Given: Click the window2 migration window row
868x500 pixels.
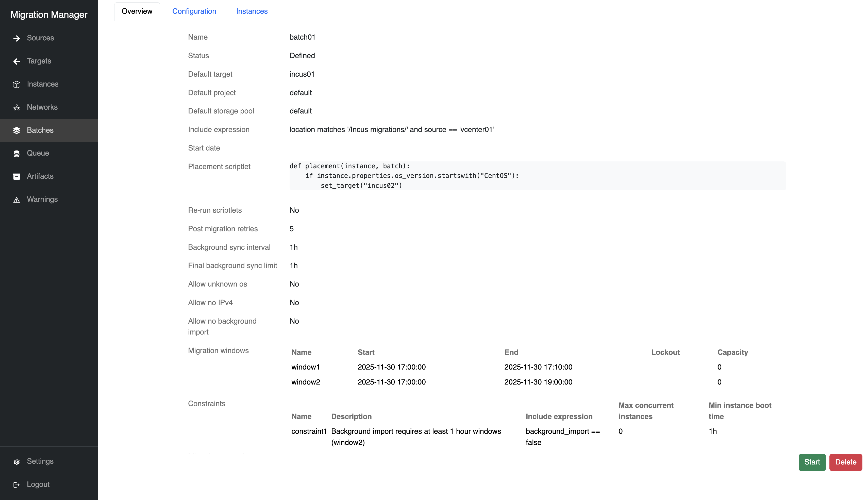Looking at the screenshot, I should coord(305,382).
